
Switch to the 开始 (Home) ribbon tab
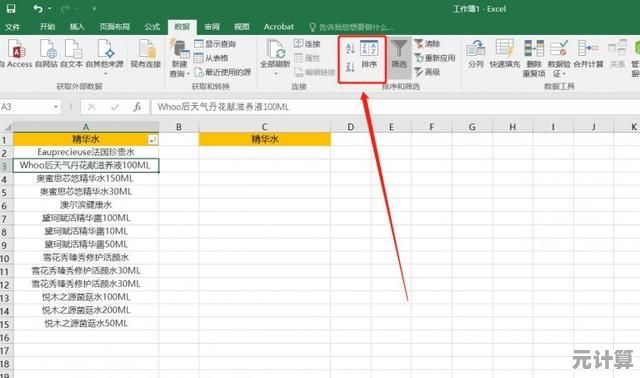pos(47,27)
